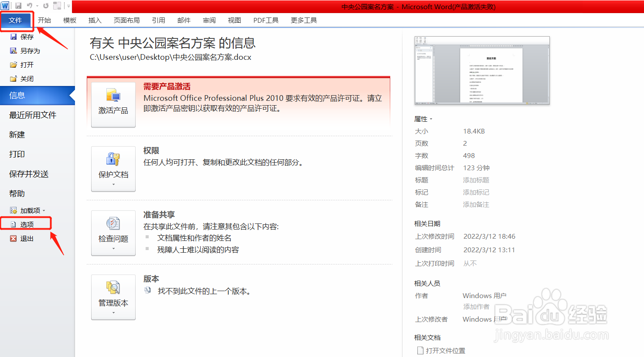Click the author name Windows 用户 beside 作者
The width and height of the screenshot is (644, 357).
pos(484,295)
